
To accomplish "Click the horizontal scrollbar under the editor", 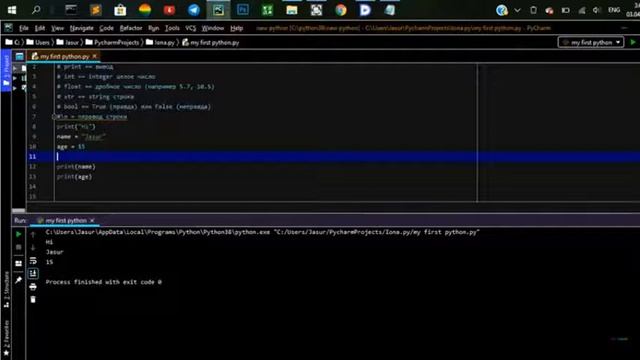I will (x=19, y=210).
